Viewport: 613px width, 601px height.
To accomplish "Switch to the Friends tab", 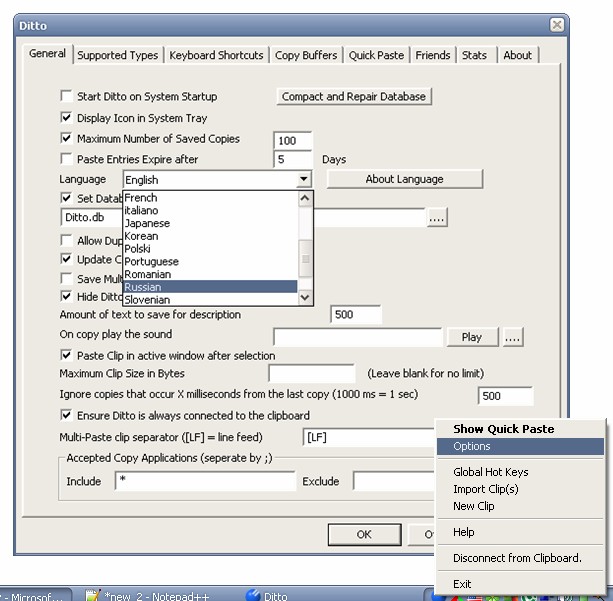I will click(x=433, y=55).
